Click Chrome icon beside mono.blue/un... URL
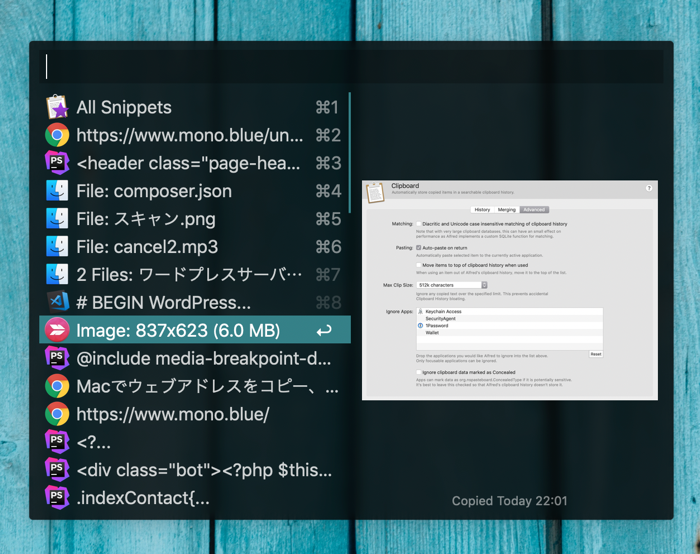The width and height of the screenshot is (700, 554). [56, 136]
